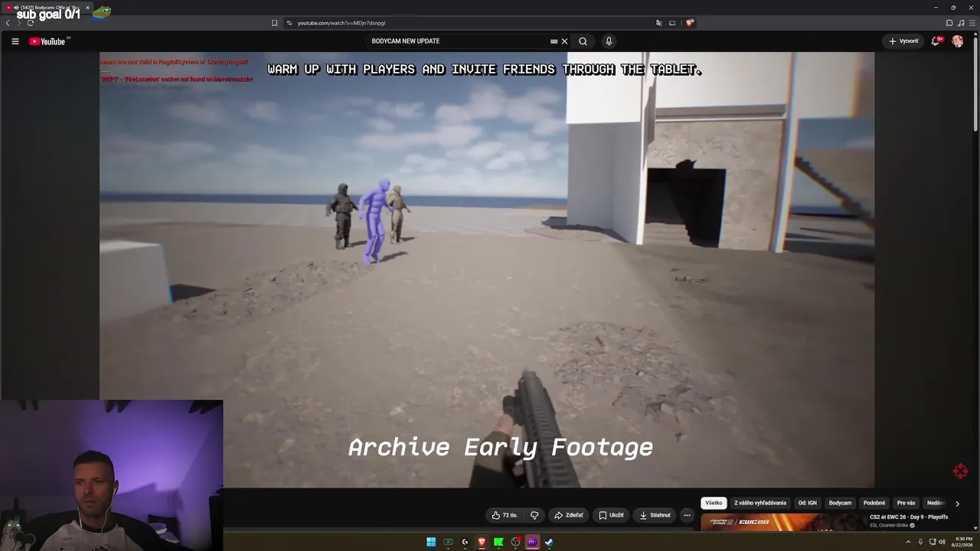
Task: Open the music note playlist icon
Action: click(961, 23)
